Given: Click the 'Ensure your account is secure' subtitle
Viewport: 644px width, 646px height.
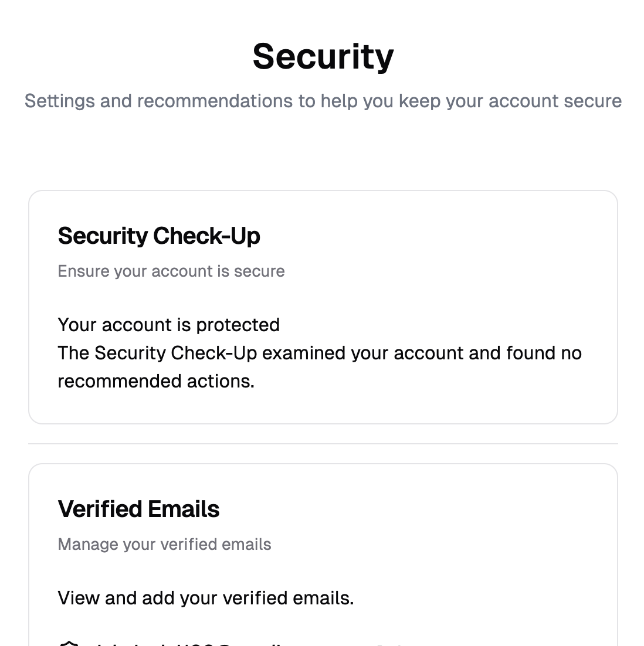Looking at the screenshot, I should click(x=171, y=271).
